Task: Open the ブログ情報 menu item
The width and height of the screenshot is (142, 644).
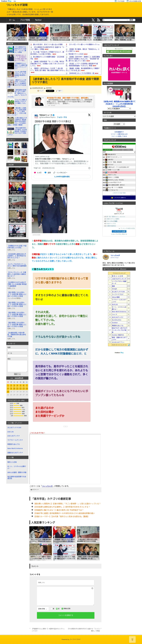Action: tap(25, 20)
